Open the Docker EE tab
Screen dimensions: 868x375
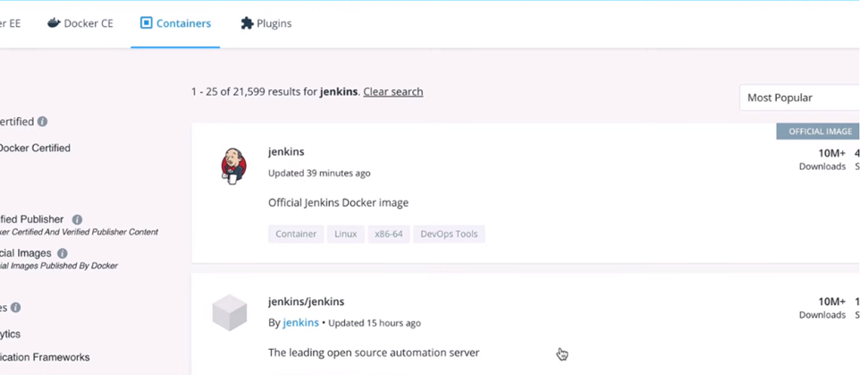(10, 23)
